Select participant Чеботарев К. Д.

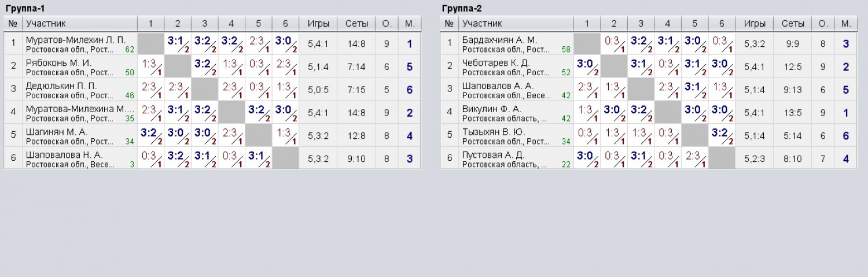(x=496, y=63)
